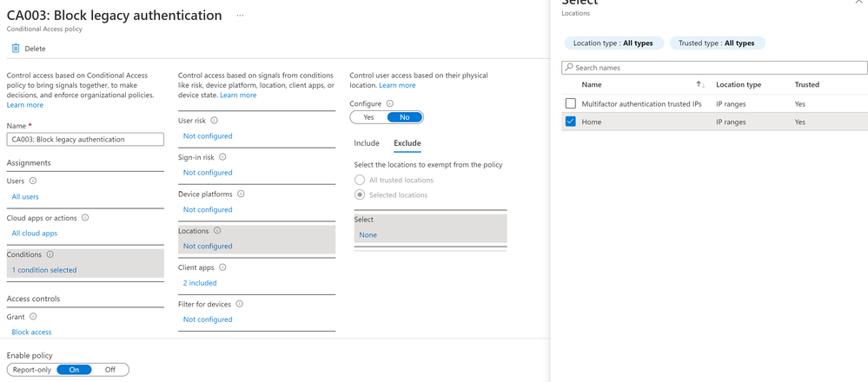Click the sort arrows in the Name column
This screenshot has width=868, height=382.
(700, 85)
